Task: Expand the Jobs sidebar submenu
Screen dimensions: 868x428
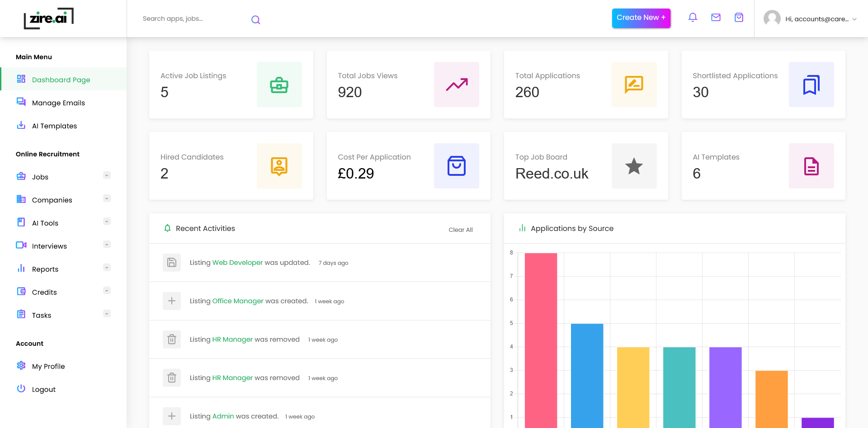Action: 107,175
